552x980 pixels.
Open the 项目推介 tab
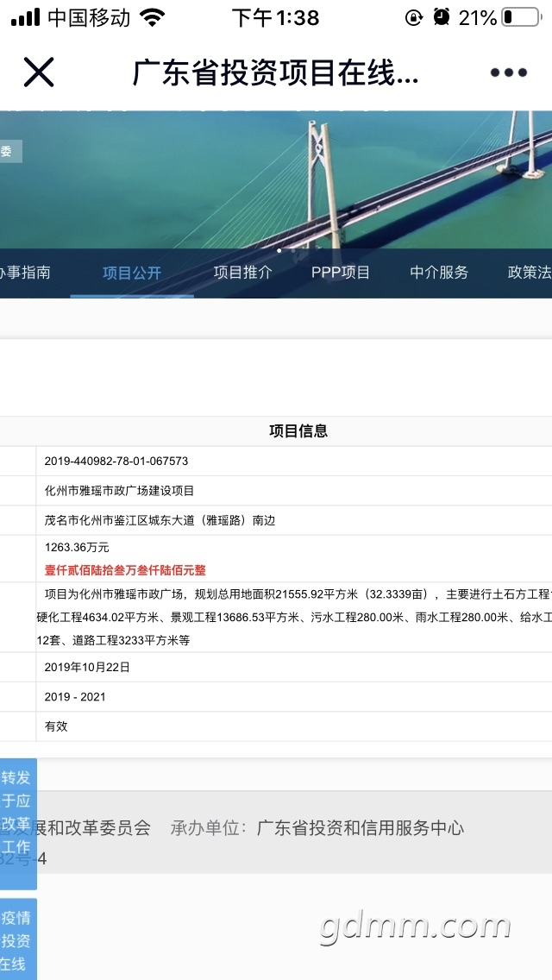click(242, 273)
